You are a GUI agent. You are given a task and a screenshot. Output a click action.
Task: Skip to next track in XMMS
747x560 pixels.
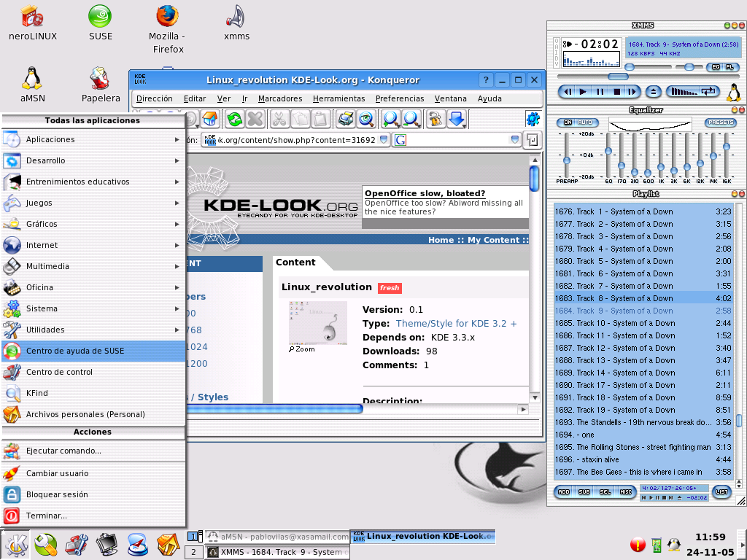point(632,91)
